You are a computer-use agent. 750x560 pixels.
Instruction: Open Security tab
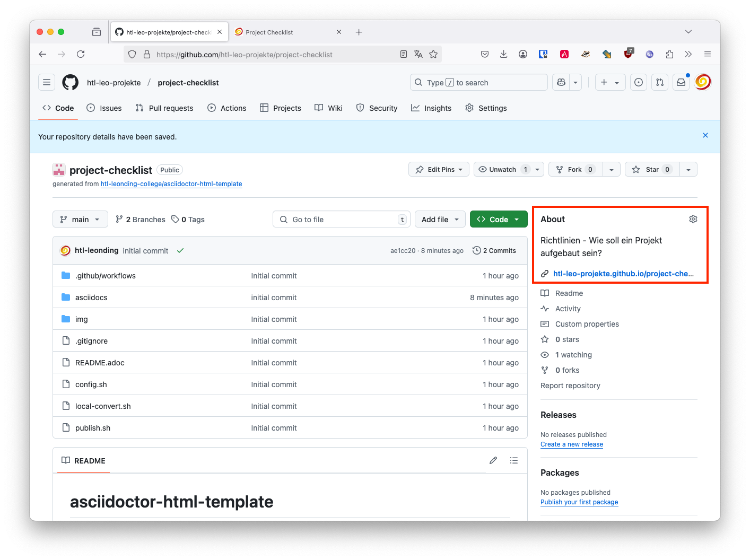tap(377, 108)
